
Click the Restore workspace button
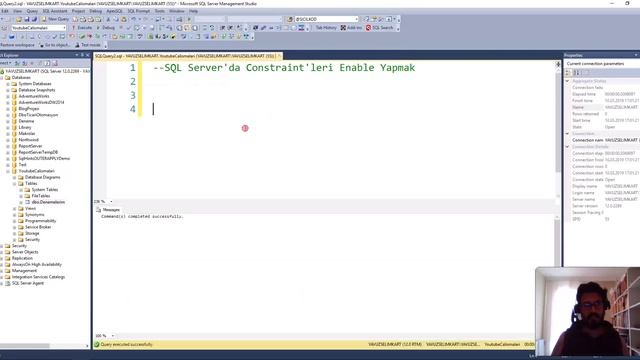pos(17,45)
